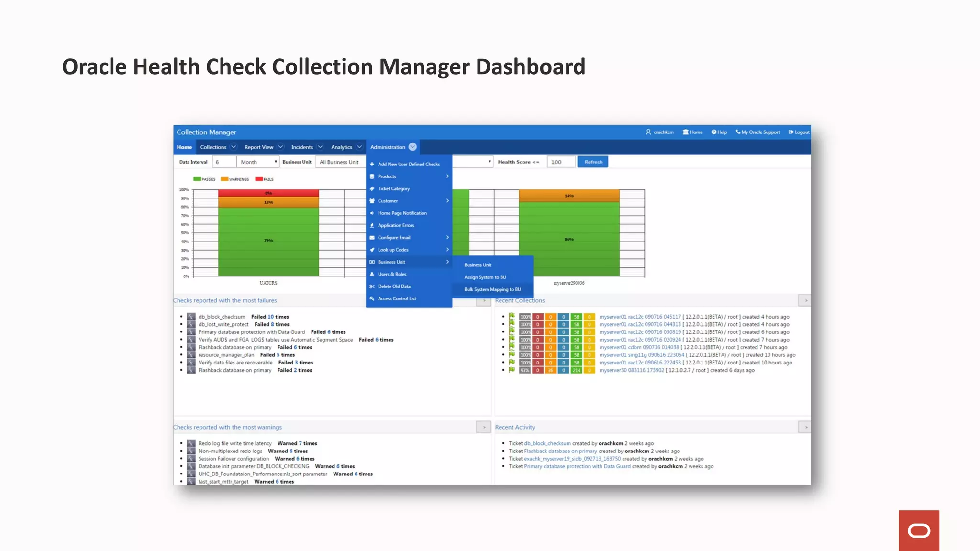This screenshot has height=551, width=980.
Task: Click FAILS red legend swatch
Action: tap(259, 179)
